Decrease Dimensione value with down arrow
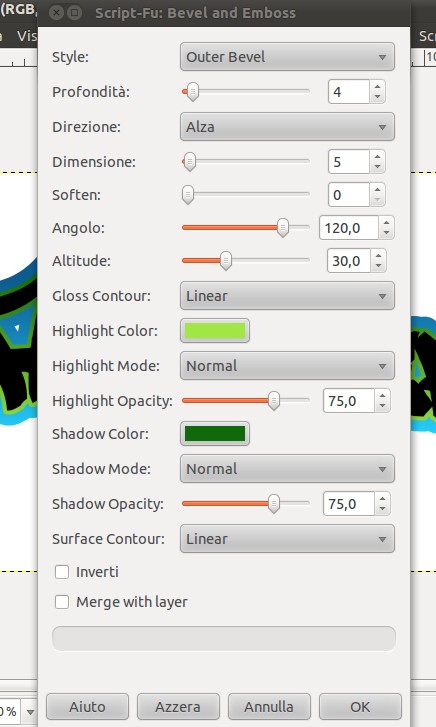 (378, 167)
